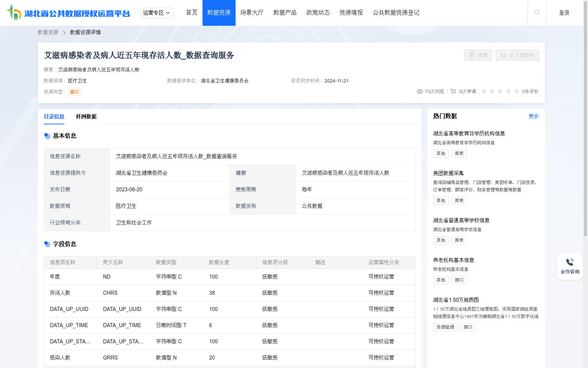This screenshot has height=368, width=588.
Task: Open the 运营专区 dropdown
Action: pyautogui.click(x=157, y=13)
